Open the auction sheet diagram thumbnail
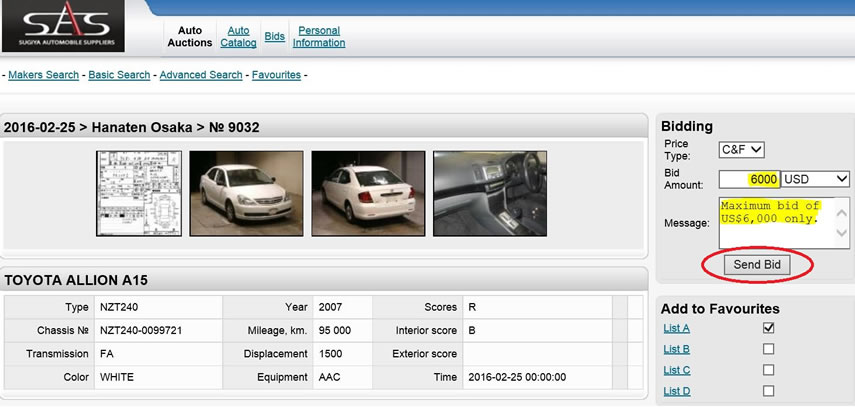 pos(138,193)
